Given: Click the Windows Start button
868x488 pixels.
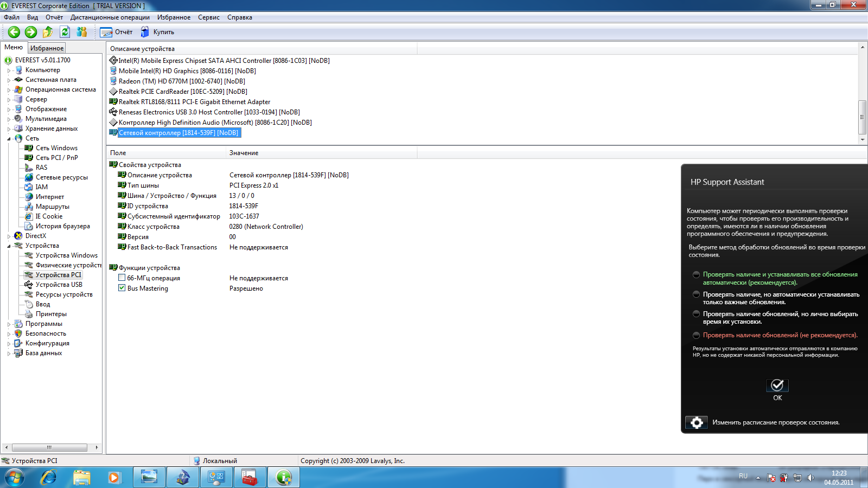Looking at the screenshot, I should point(15,478).
